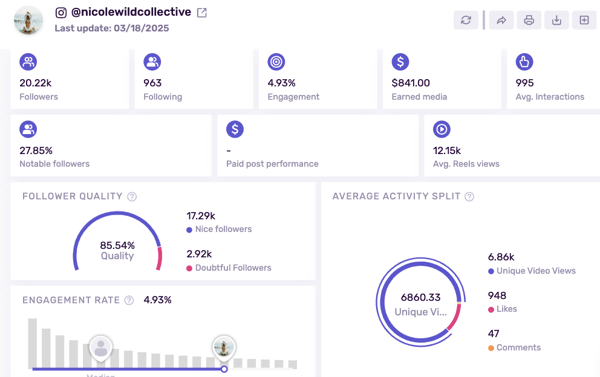Viewport: 600px width, 377px height.
Task: Open external profile link icon beside username
Action: pos(202,13)
